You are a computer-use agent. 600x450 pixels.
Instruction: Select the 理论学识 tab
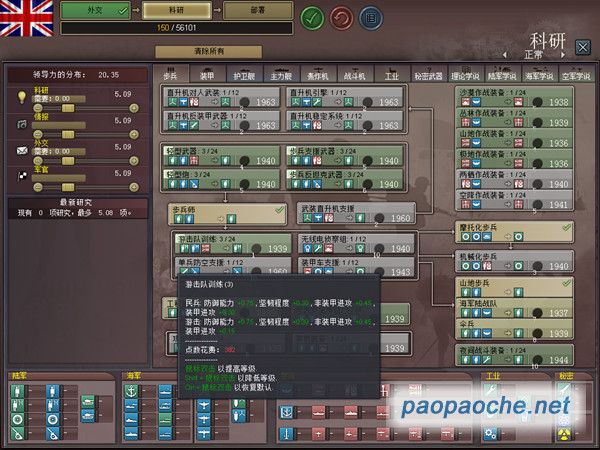click(465, 73)
